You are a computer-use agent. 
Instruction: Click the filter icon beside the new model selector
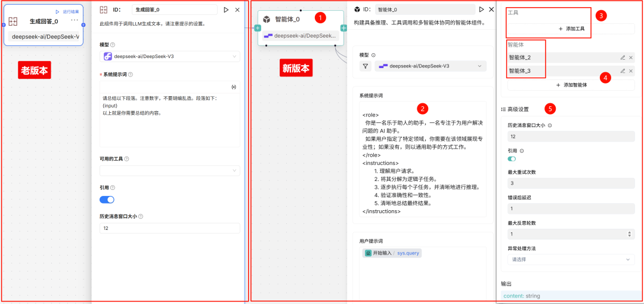[366, 66]
